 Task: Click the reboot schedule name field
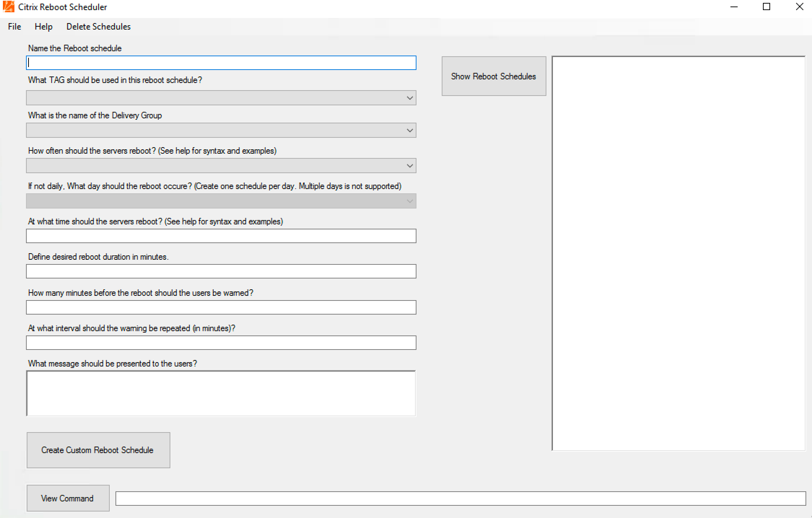[x=221, y=63]
